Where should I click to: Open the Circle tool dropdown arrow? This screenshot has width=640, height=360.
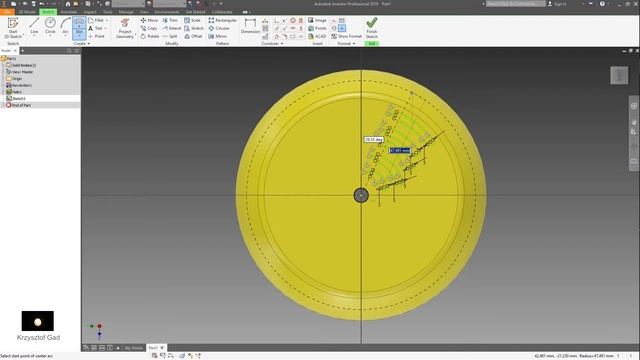point(50,36)
